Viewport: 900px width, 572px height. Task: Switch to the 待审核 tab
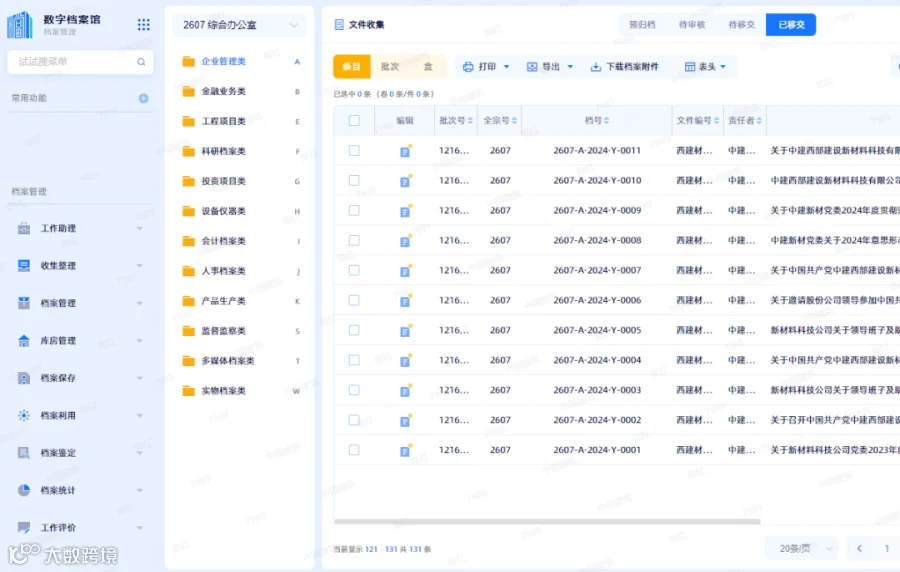[x=692, y=25]
